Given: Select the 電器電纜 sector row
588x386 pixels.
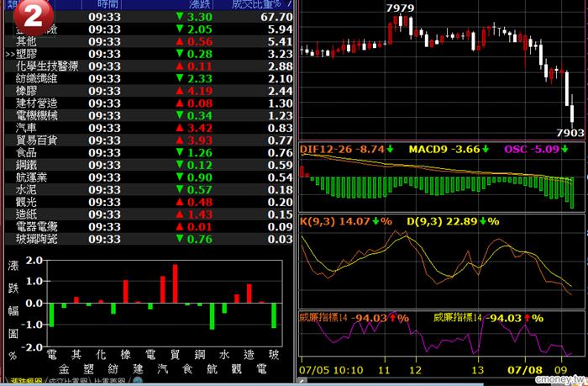Looking at the screenshot, I should pyautogui.click(x=149, y=227).
